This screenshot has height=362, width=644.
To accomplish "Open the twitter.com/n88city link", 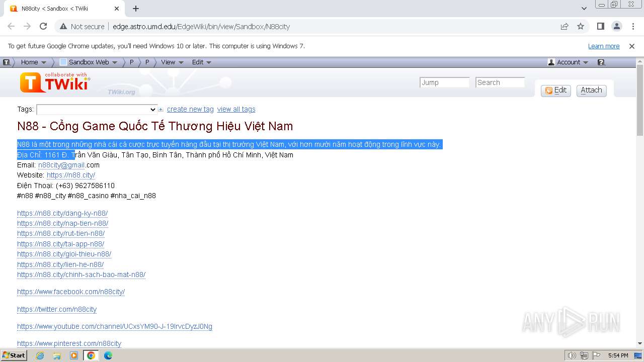I will [x=57, y=309].
